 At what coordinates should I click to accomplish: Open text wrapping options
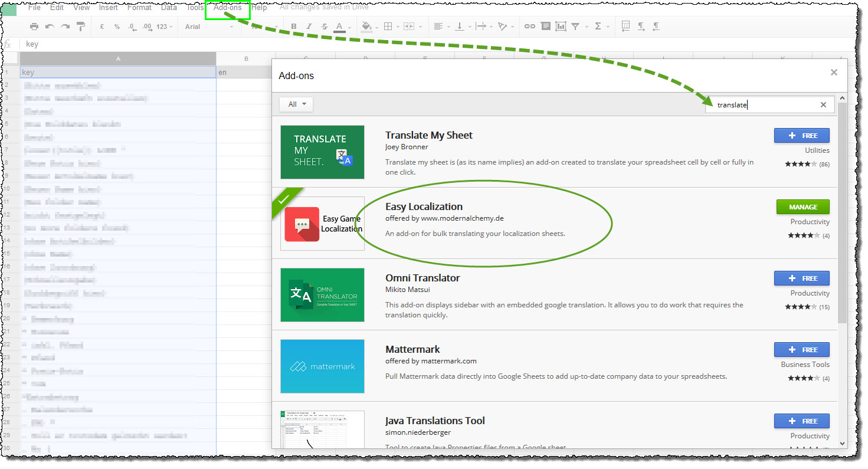(x=482, y=27)
